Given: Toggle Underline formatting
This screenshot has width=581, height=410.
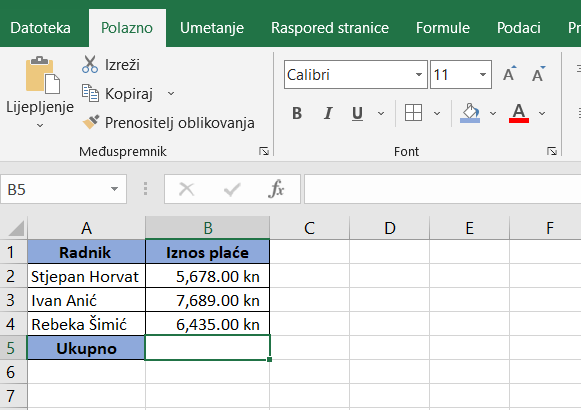Looking at the screenshot, I should pos(357,113).
